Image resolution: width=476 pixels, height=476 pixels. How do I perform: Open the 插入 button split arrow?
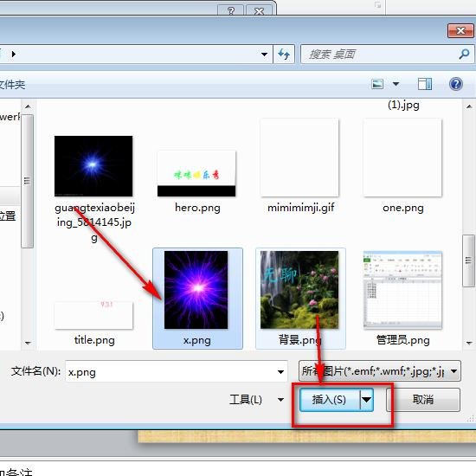click(366, 400)
